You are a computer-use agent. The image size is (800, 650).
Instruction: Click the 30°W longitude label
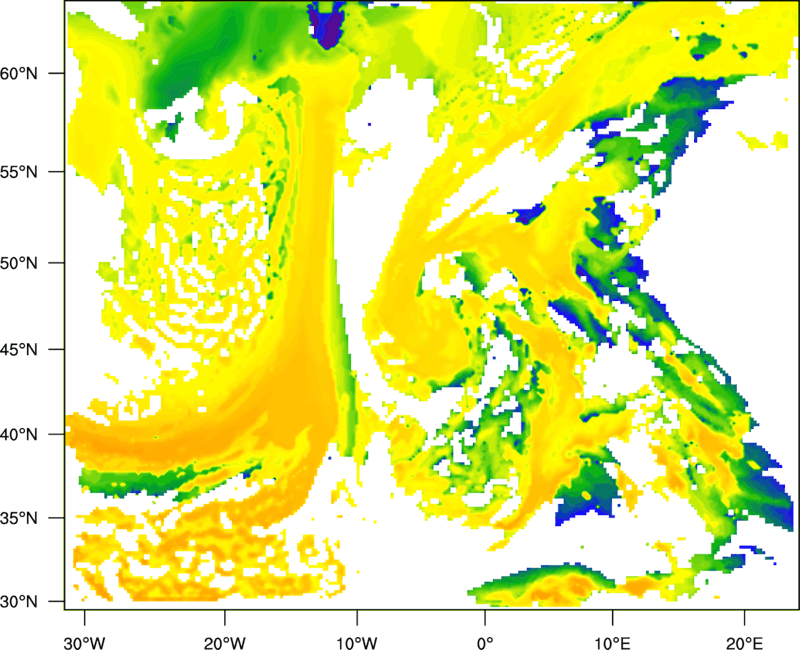pos(85,643)
